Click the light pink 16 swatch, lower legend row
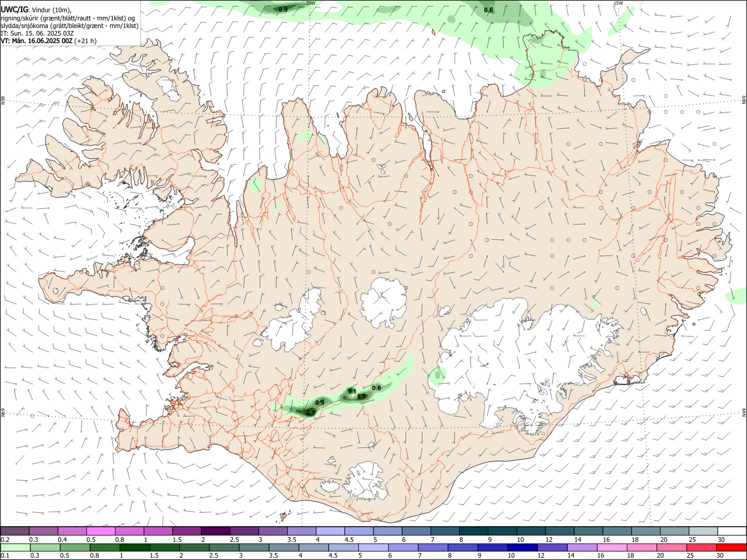This screenshot has height=560, width=747. point(612,547)
